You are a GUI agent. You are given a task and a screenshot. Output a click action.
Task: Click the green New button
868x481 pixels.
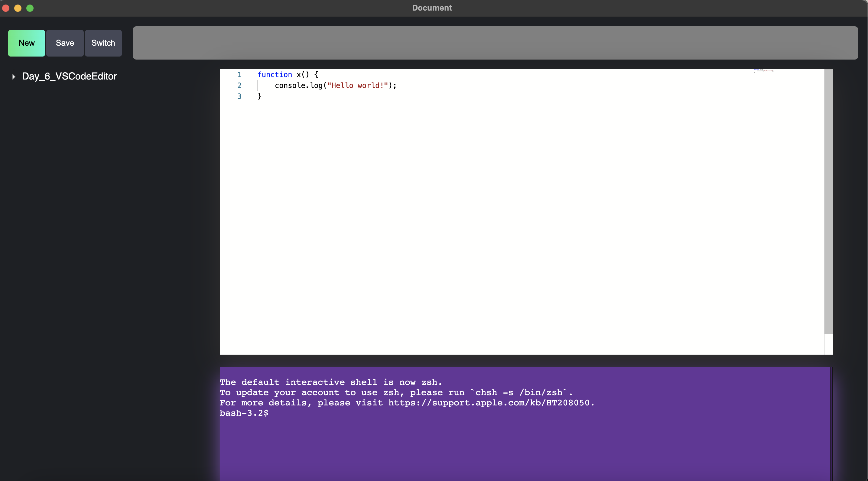click(x=27, y=43)
